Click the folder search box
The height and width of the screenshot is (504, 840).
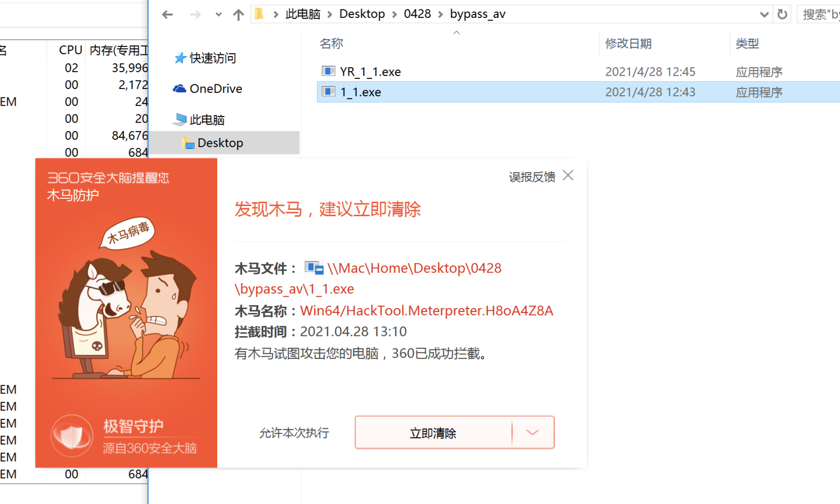click(x=819, y=15)
